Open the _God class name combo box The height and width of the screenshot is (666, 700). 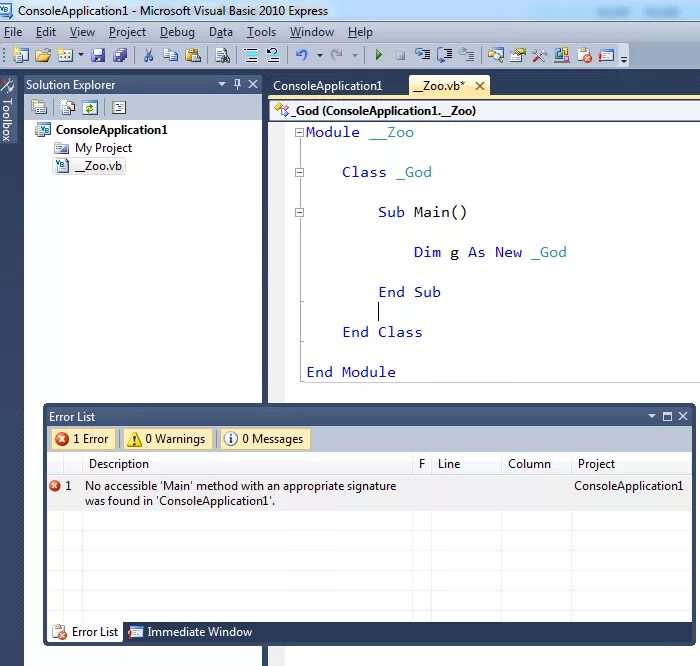click(x=485, y=110)
